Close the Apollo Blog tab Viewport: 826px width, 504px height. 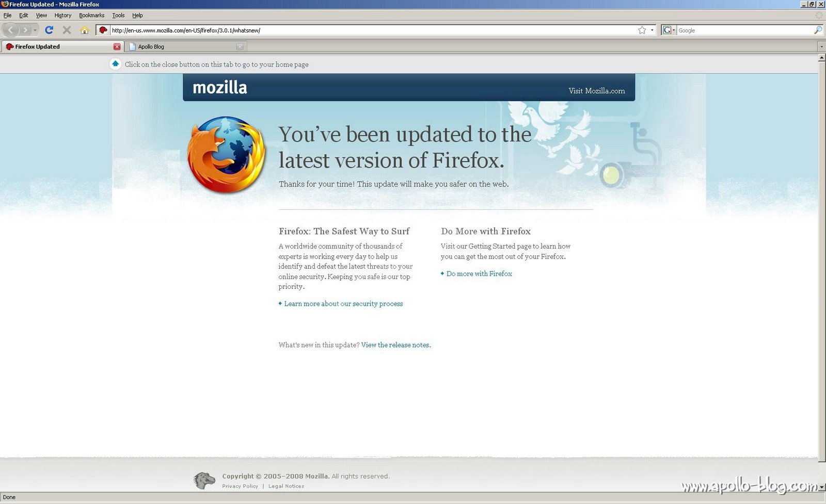(240, 46)
